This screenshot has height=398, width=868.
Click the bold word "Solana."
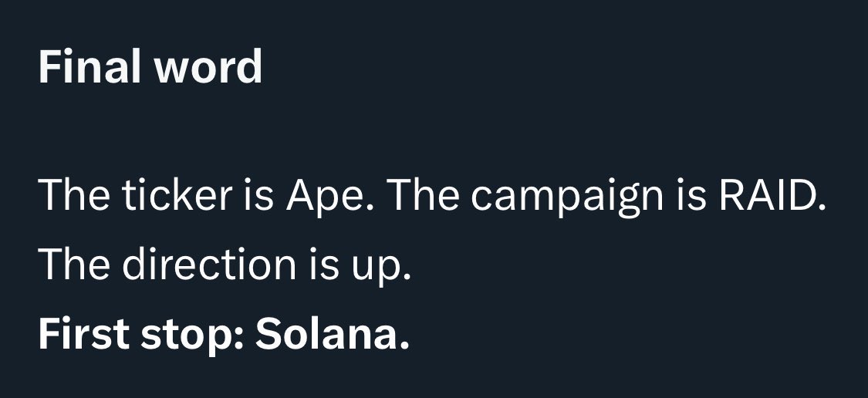[x=332, y=334]
